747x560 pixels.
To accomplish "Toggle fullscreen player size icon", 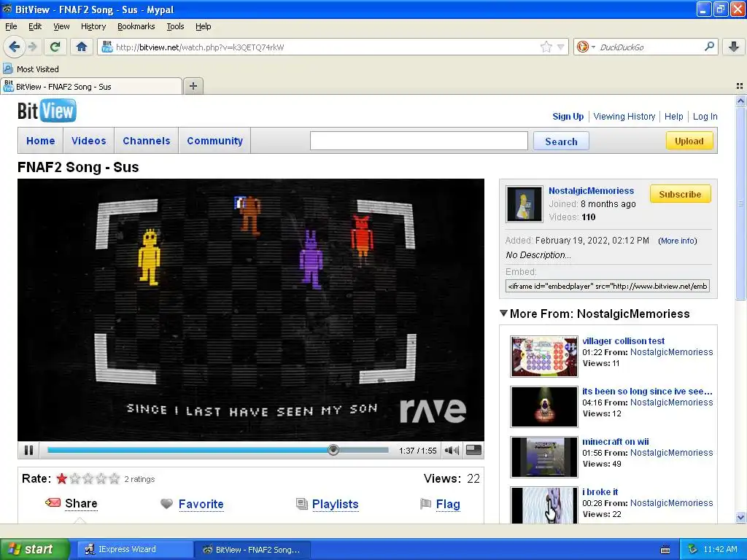I will 473,450.
